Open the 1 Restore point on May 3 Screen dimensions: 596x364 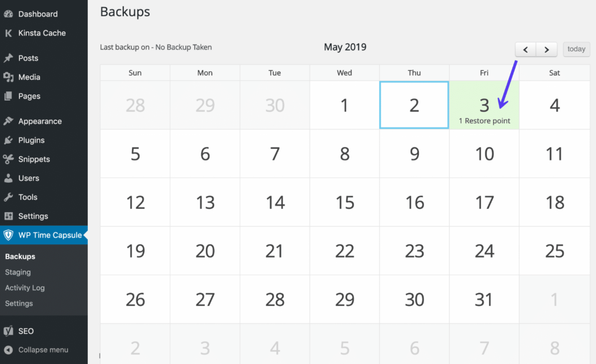pyautogui.click(x=484, y=120)
